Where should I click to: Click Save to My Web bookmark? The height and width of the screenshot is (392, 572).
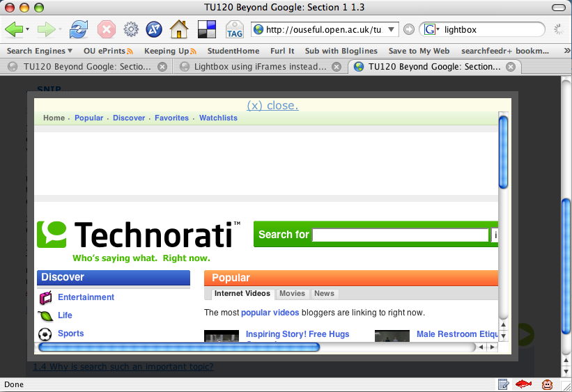pos(419,51)
